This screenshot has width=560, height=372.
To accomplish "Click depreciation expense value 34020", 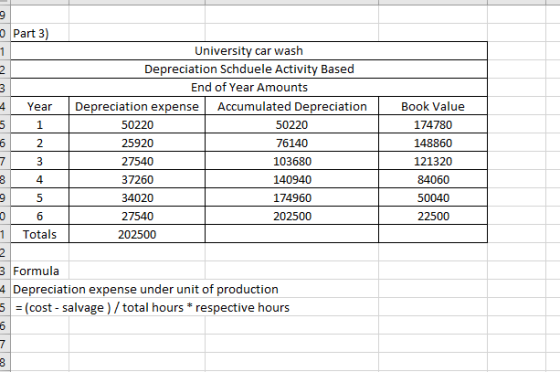I will (137, 197).
